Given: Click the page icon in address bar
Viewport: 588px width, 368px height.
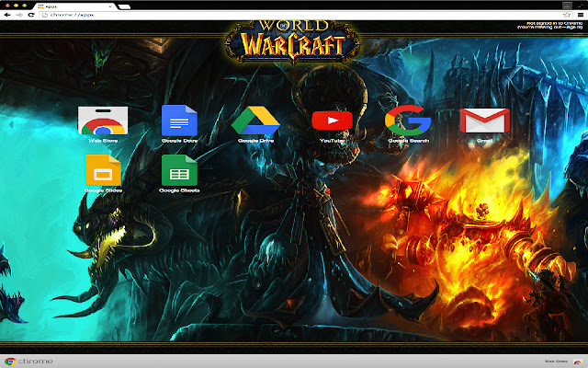Looking at the screenshot, I should (x=45, y=15).
